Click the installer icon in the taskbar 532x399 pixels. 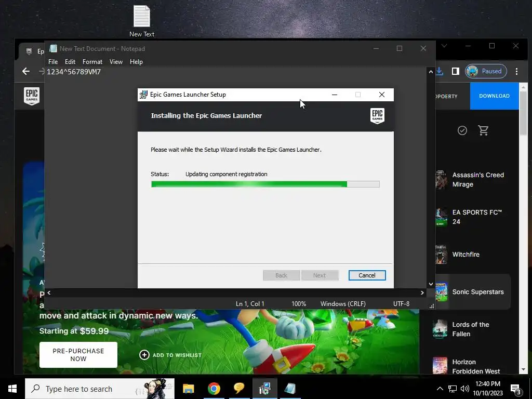(x=264, y=389)
